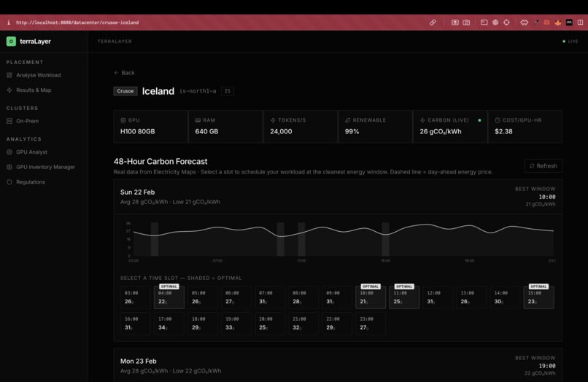Open the MetaMask fox extension
588x382 pixels.
(x=557, y=23)
